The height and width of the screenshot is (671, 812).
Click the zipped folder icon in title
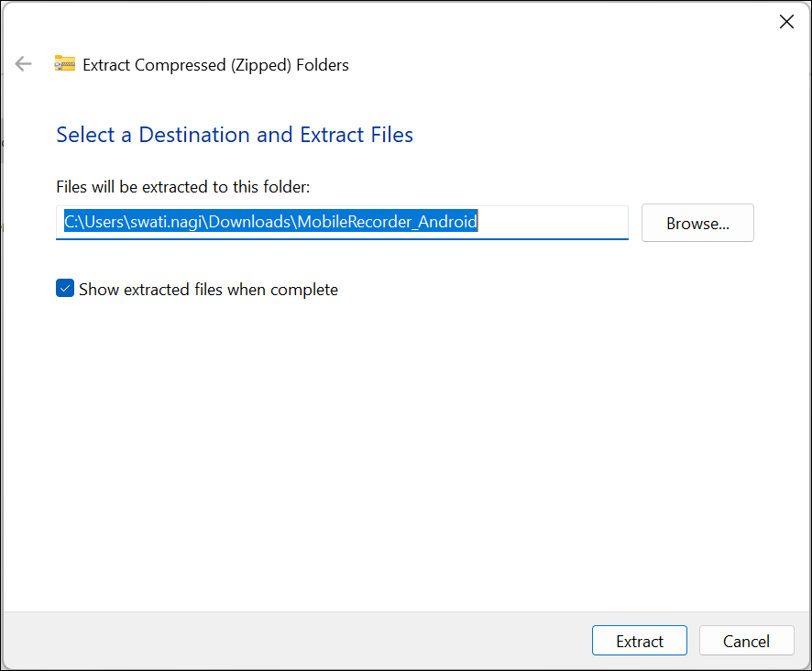pyautogui.click(x=65, y=63)
